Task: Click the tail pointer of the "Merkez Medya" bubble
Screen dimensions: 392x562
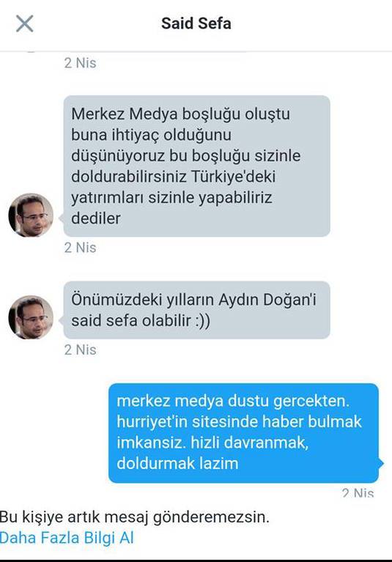Action: pos(62,218)
